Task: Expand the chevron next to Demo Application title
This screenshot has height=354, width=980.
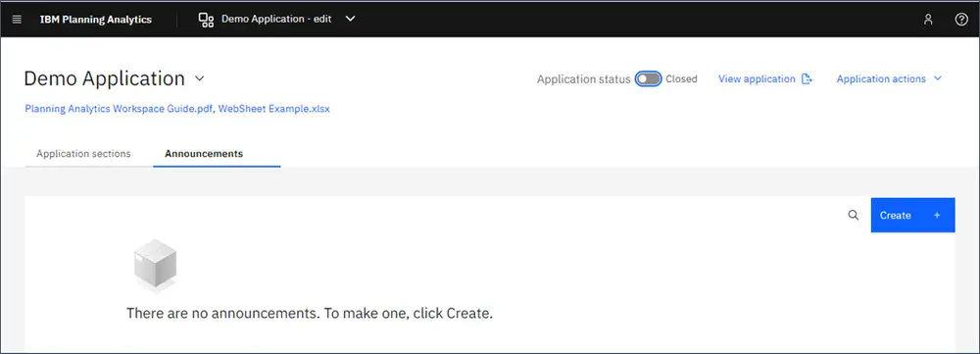Action: click(199, 78)
